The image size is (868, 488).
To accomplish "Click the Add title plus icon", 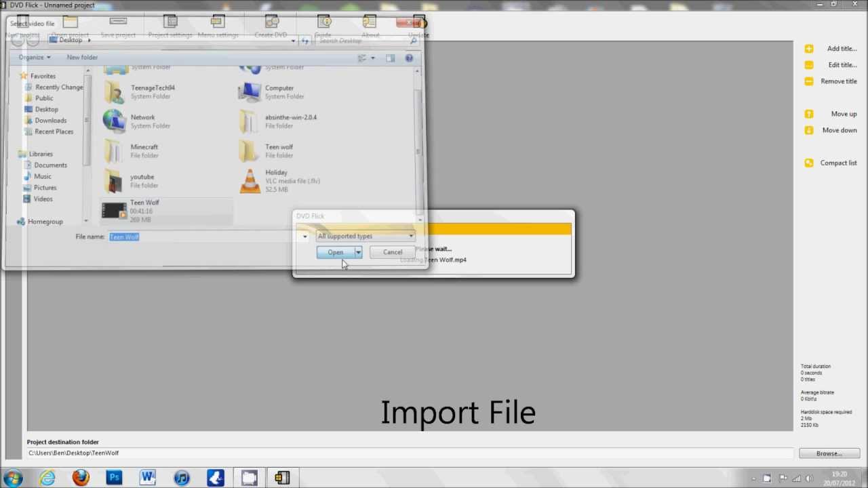I will click(x=808, y=49).
